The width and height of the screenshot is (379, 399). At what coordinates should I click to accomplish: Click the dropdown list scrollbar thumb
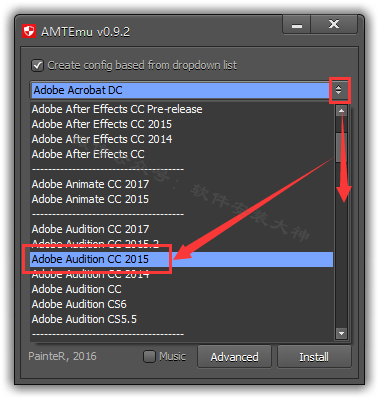click(341, 147)
